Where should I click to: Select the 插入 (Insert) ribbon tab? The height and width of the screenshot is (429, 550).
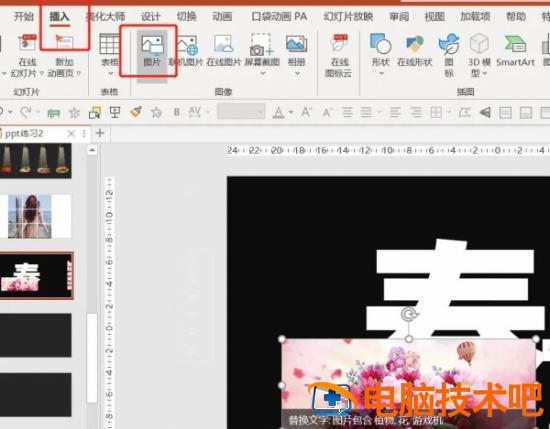tap(59, 16)
